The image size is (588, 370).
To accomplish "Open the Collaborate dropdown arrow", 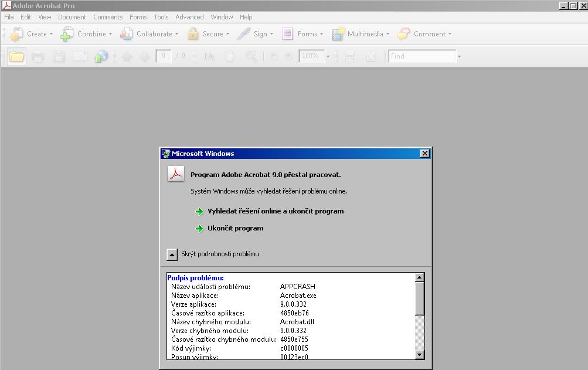I will 176,34.
